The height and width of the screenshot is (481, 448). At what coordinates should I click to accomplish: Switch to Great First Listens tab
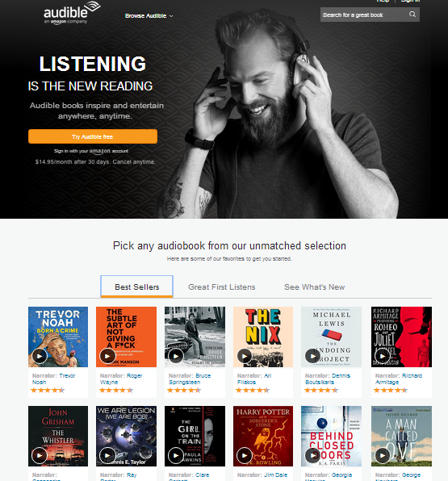(x=221, y=287)
